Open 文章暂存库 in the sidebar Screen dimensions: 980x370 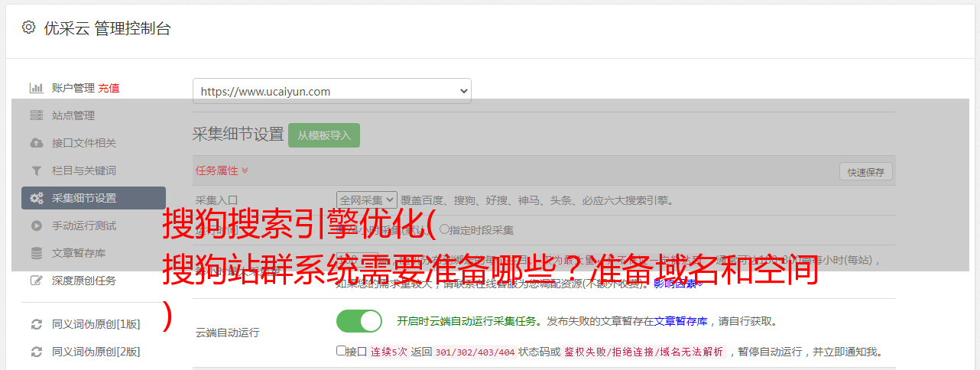coord(79,253)
